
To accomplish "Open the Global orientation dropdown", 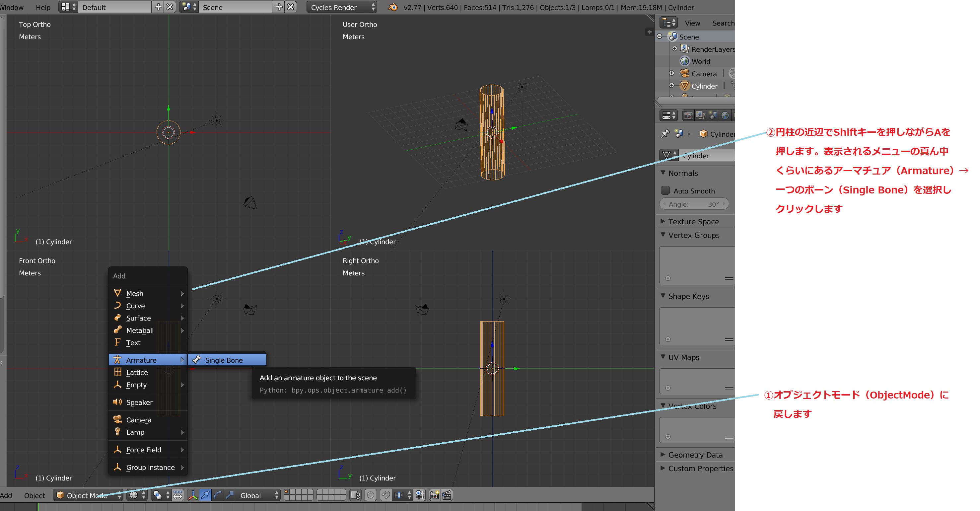I will 258,495.
